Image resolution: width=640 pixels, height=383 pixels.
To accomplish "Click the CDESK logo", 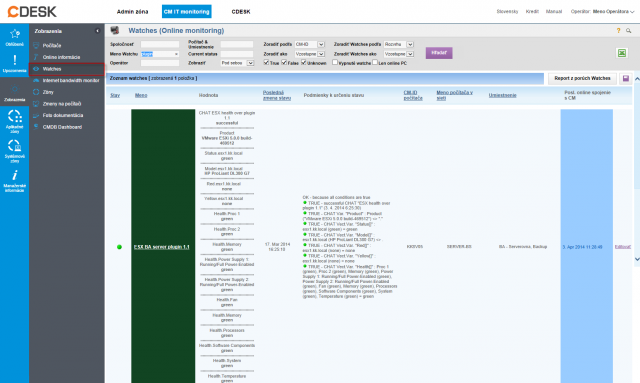I will [x=32, y=11].
